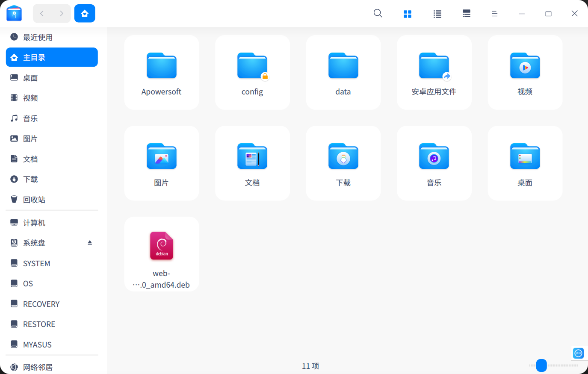Eject the 系统盘 disk

pos(90,242)
